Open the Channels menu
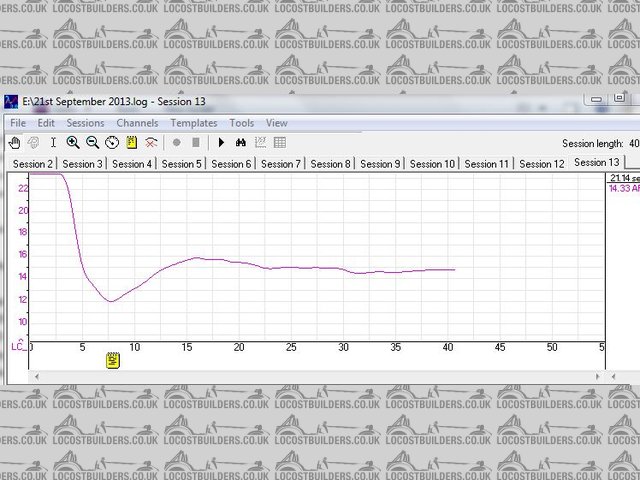 click(x=137, y=123)
